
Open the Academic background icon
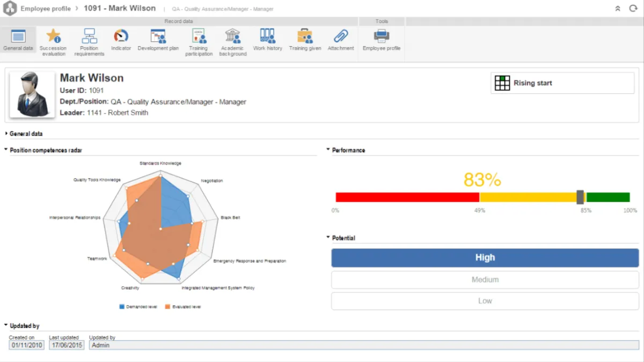click(x=233, y=36)
